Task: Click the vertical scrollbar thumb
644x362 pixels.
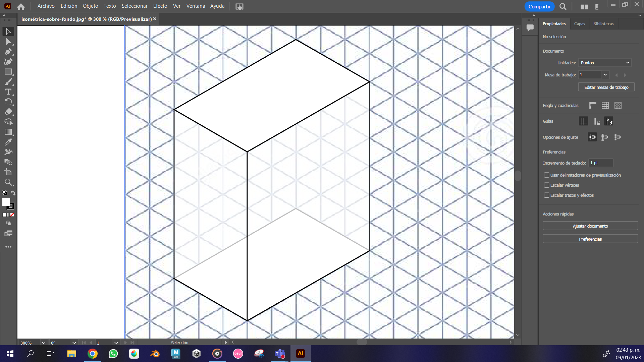Action: point(518,176)
